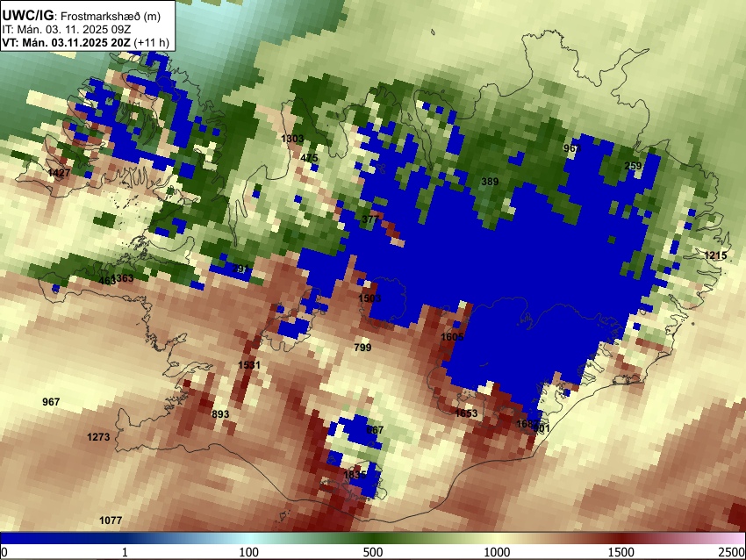Click the legend label '500'
The width and height of the screenshot is (746, 560).
373,552
